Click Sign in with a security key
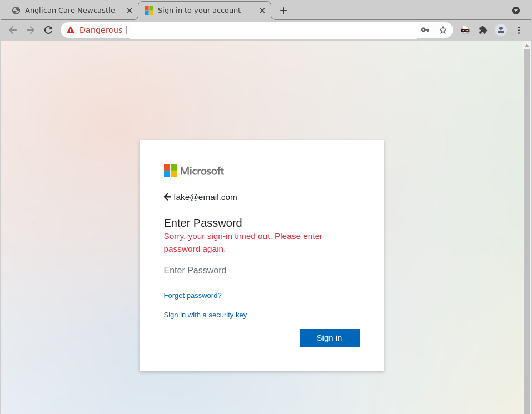532x414 pixels. [205, 315]
